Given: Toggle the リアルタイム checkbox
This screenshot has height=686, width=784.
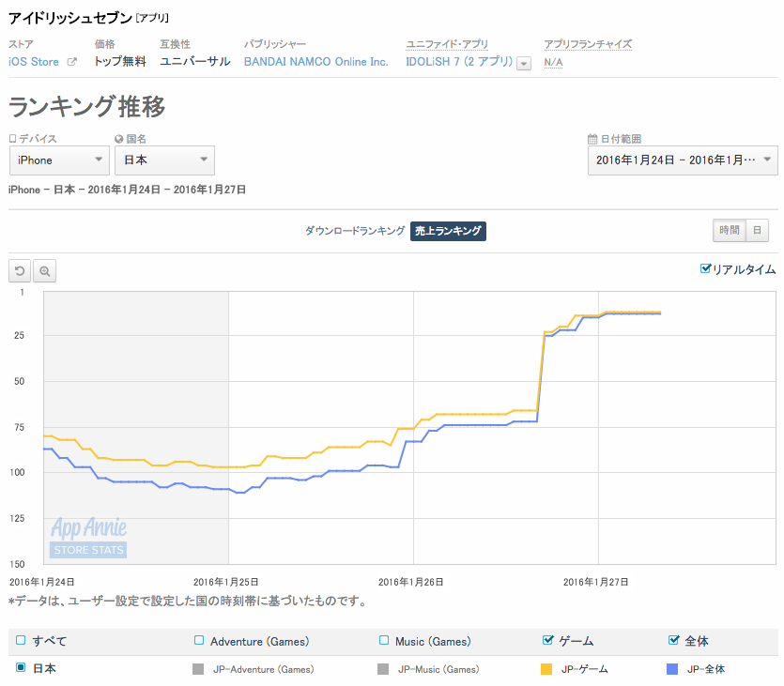Looking at the screenshot, I should [x=705, y=268].
